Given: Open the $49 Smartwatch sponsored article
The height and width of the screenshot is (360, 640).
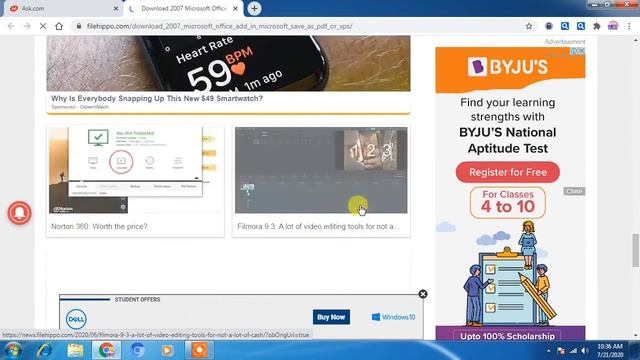Looking at the screenshot, I should tap(157, 98).
